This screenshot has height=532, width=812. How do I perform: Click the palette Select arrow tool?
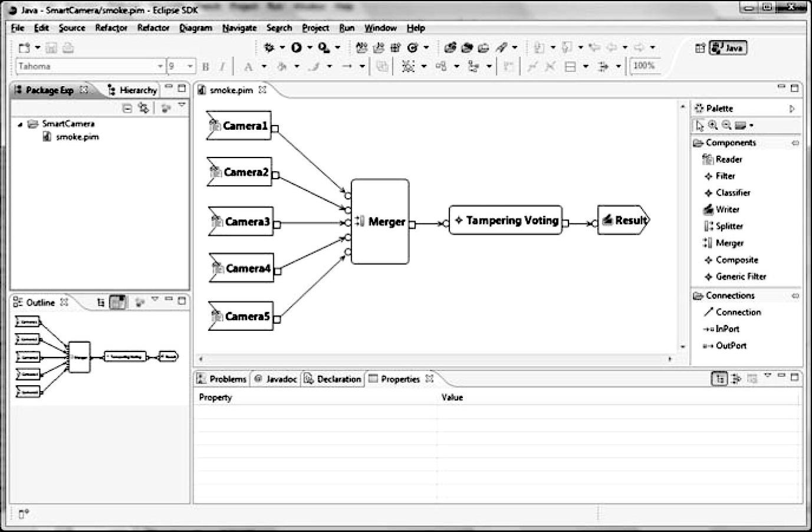699,125
